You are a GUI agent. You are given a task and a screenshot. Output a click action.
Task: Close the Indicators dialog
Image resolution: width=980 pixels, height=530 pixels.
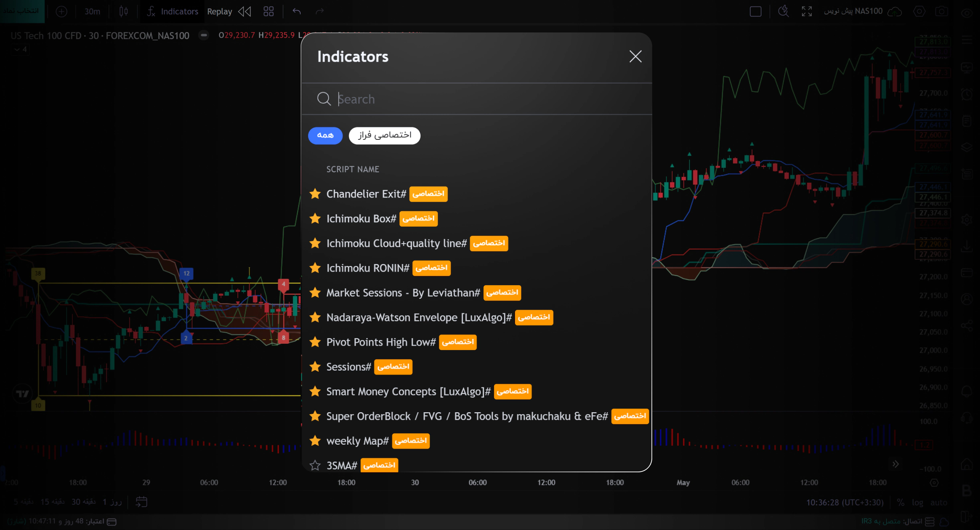(x=635, y=56)
